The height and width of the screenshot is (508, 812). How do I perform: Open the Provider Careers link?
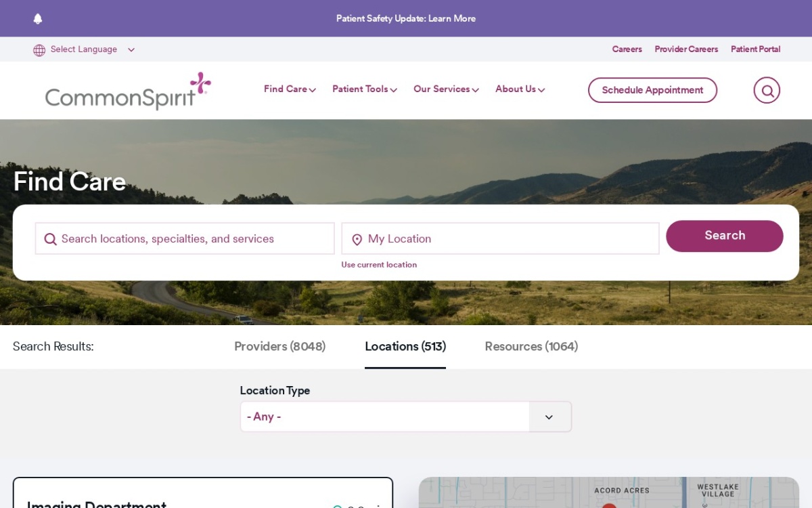686,49
